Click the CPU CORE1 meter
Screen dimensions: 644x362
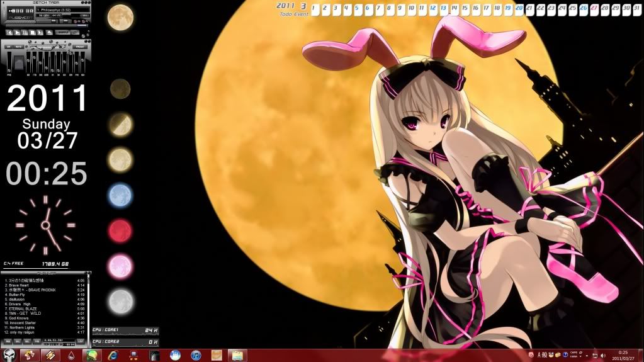tap(125, 331)
